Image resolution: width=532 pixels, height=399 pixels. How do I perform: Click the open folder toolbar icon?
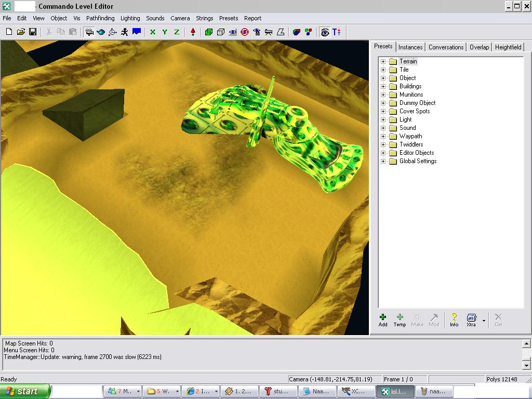[x=21, y=32]
